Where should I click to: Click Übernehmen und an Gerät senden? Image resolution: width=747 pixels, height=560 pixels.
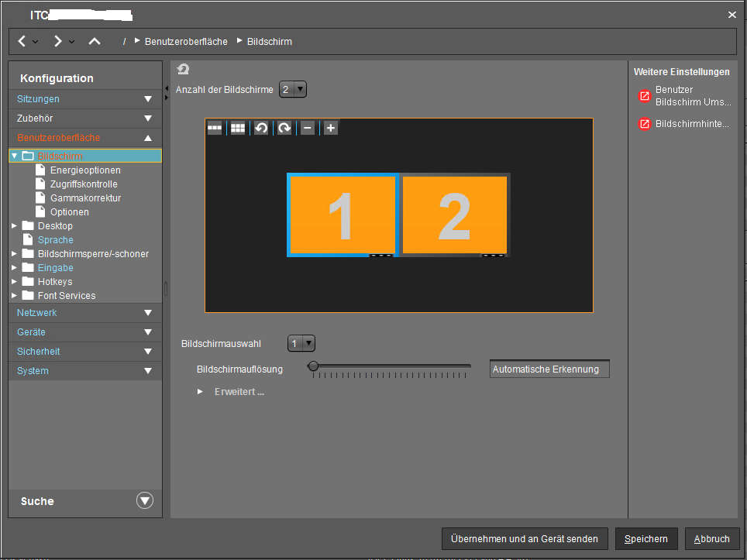tap(524, 539)
